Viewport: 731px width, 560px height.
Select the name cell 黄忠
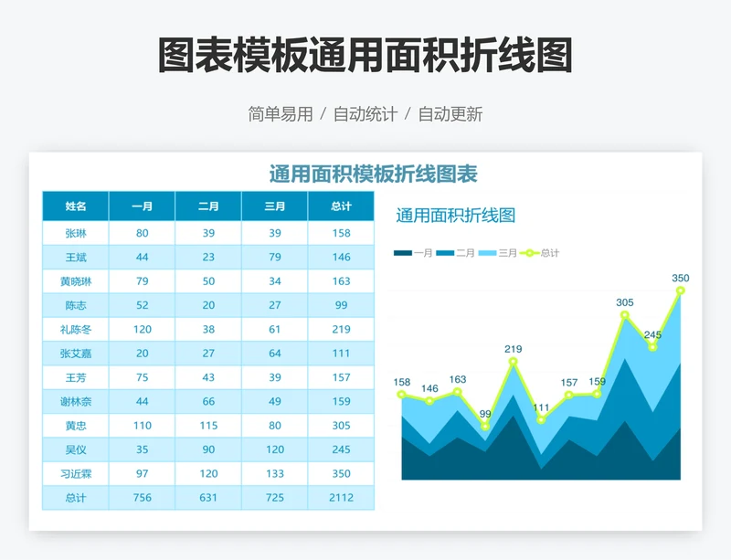[x=76, y=426]
